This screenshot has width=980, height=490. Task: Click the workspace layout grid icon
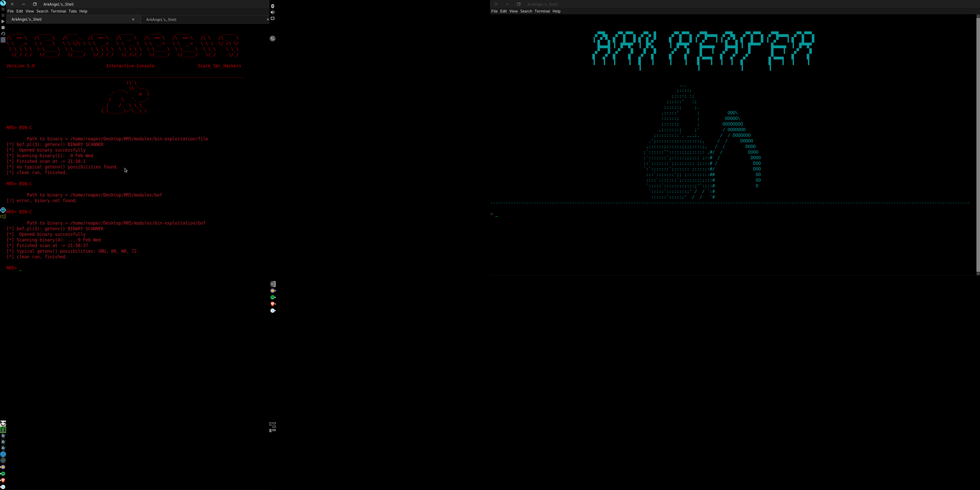coord(272,427)
